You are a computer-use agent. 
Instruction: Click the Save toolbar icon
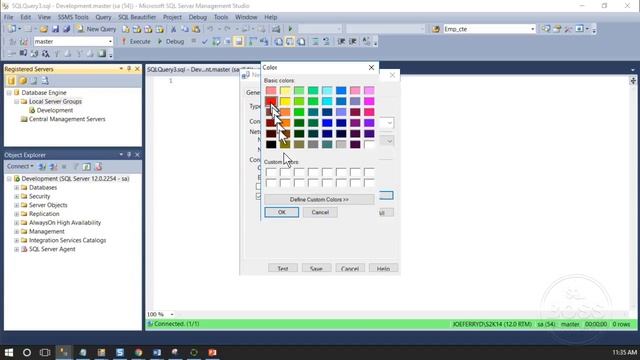pos(55,29)
